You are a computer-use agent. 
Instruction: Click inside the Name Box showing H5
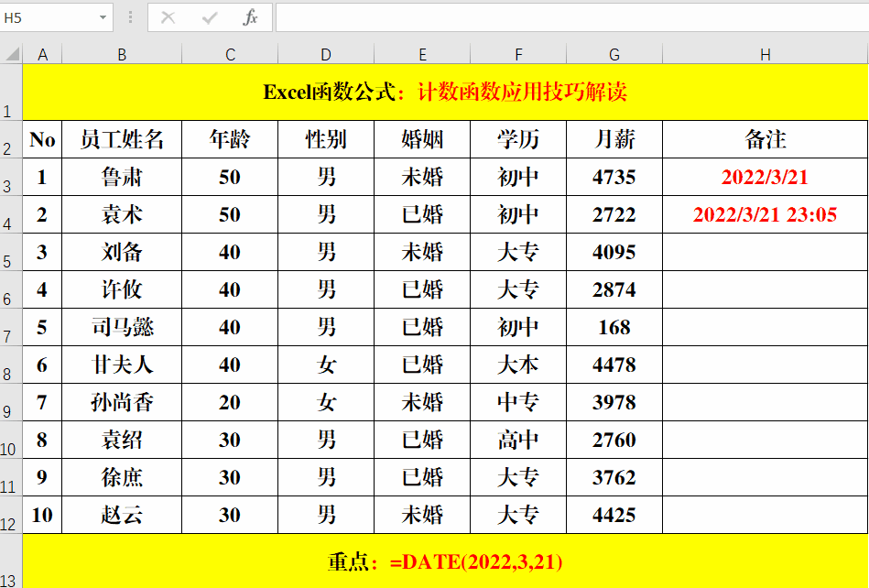click(x=49, y=17)
